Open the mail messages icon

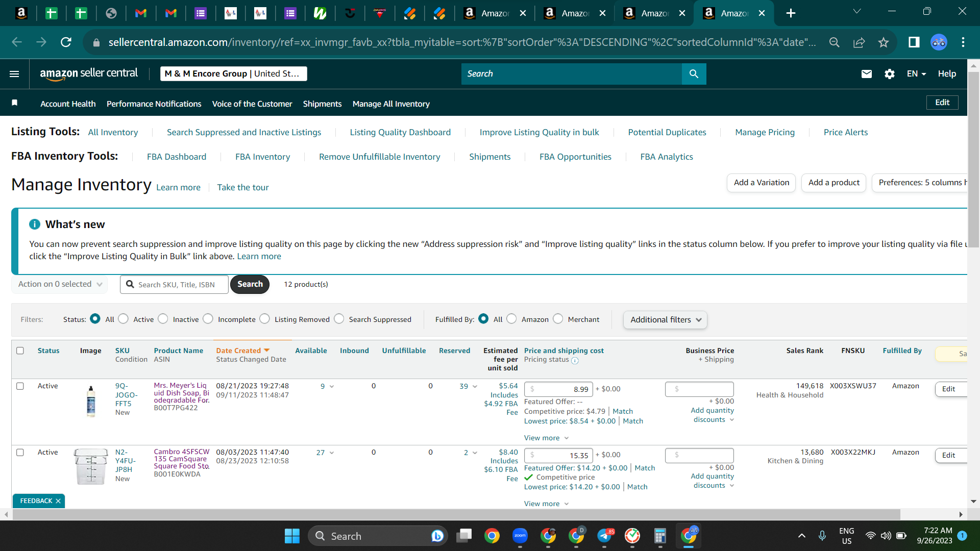(x=866, y=74)
